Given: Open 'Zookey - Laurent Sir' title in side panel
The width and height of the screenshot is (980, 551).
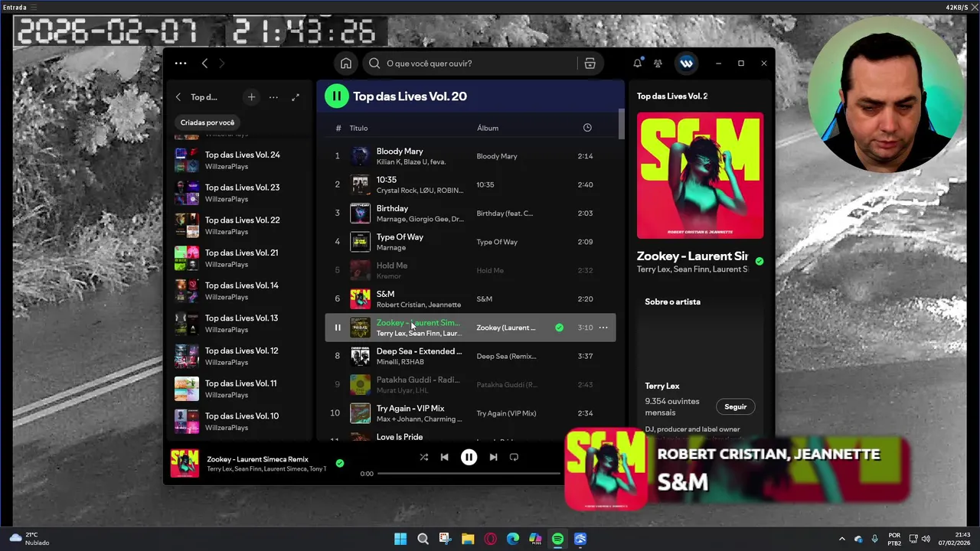Looking at the screenshot, I should [692, 256].
